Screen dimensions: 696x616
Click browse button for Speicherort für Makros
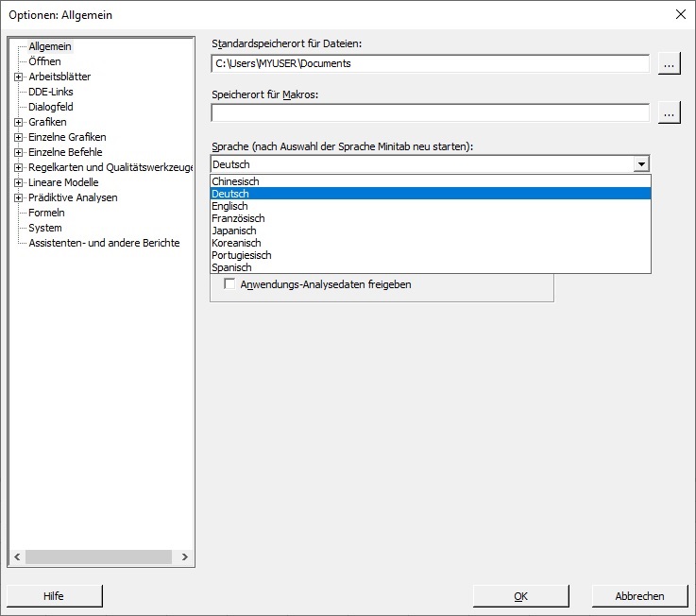click(669, 112)
